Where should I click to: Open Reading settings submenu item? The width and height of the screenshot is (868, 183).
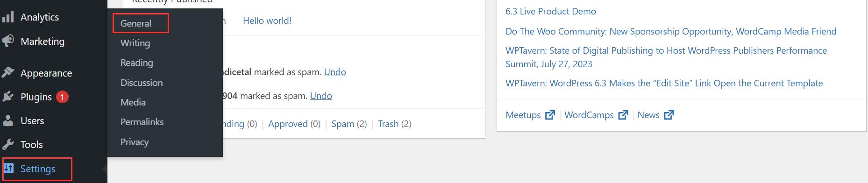tap(136, 63)
